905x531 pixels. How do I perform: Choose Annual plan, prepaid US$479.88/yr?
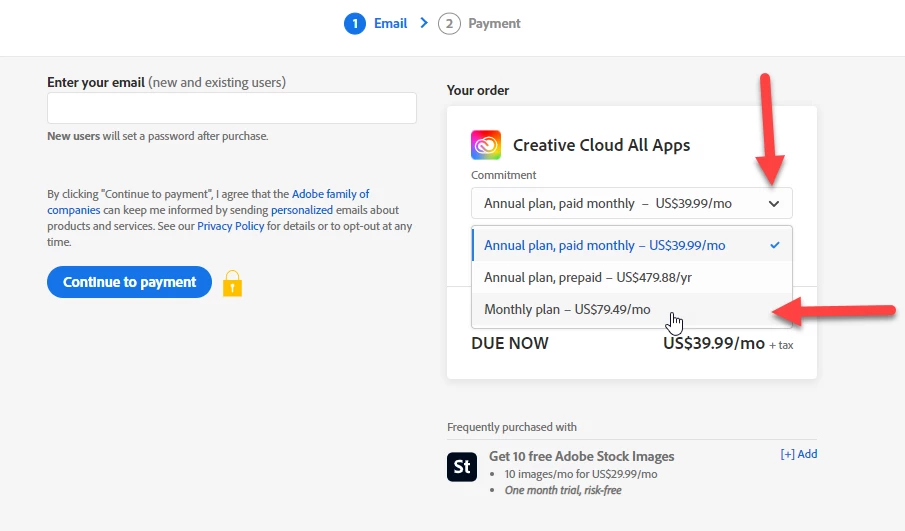click(x=631, y=278)
